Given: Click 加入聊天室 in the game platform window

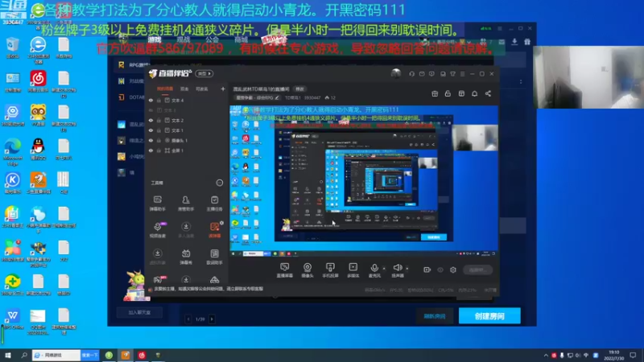Looking at the screenshot, I should (139, 312).
